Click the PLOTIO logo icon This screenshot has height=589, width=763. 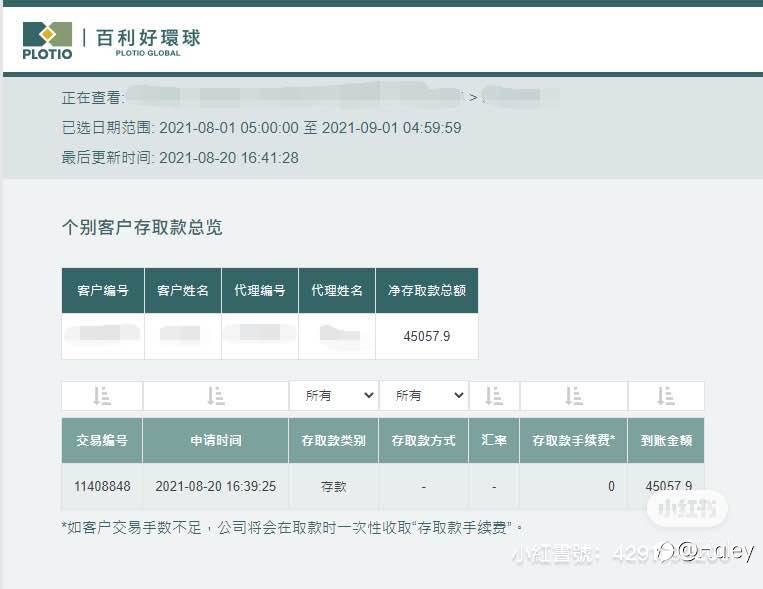click(x=47, y=40)
